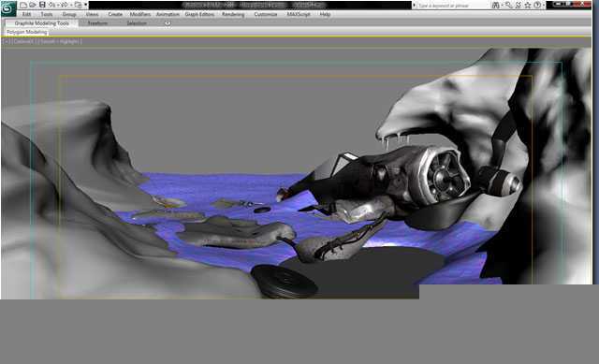This screenshot has height=364, width=599.
Task: Open the Edit menu
Action: 26,14
